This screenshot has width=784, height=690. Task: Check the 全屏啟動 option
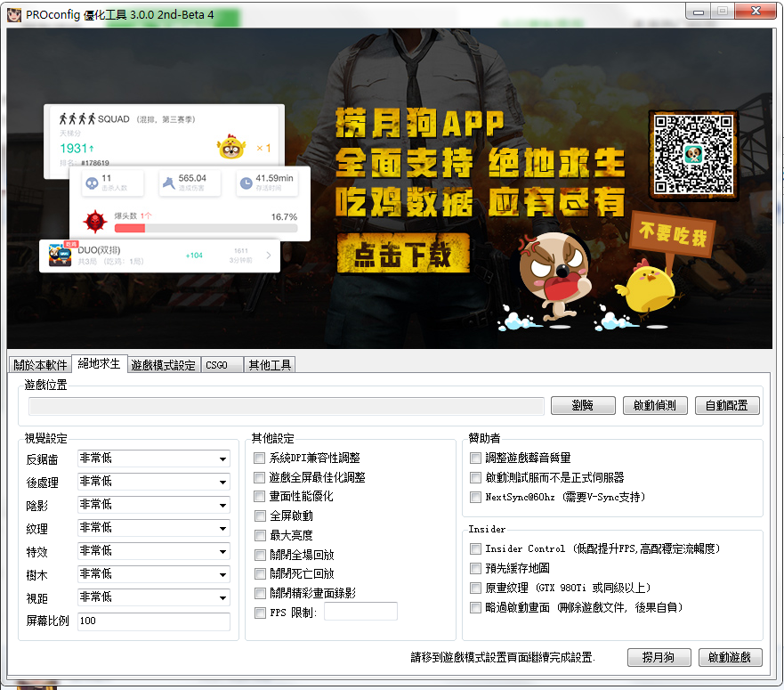(x=260, y=515)
